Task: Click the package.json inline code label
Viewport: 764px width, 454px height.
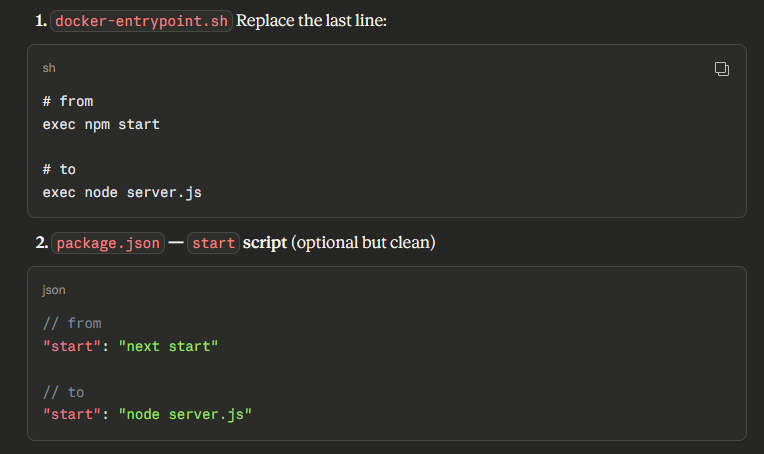Action: click(107, 243)
